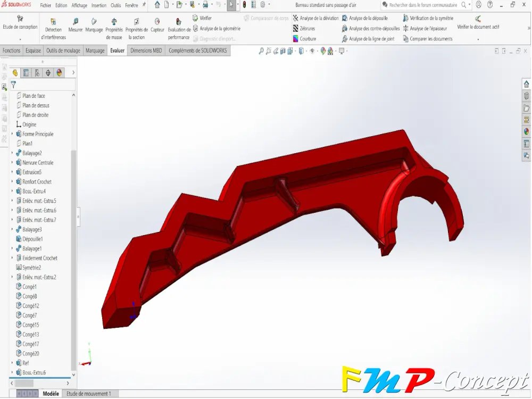Open Analyse de la géométrie
The image size is (532, 399).
tap(217, 29)
